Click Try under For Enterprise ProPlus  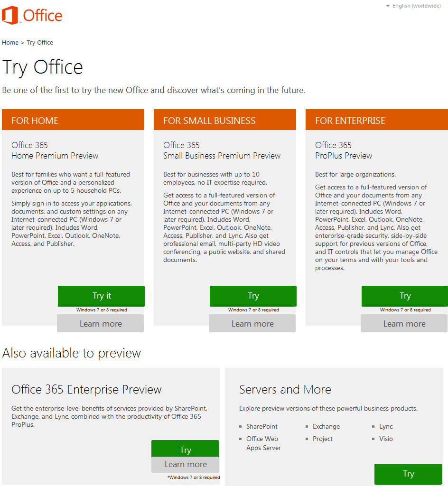click(405, 296)
